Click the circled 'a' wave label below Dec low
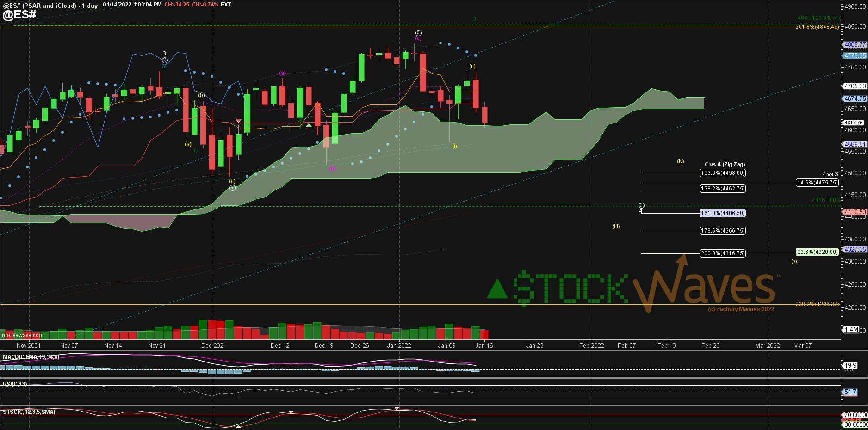 tap(232, 188)
